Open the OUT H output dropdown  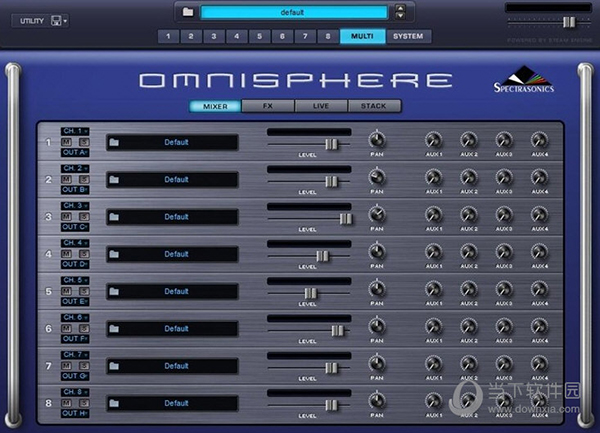(x=75, y=413)
